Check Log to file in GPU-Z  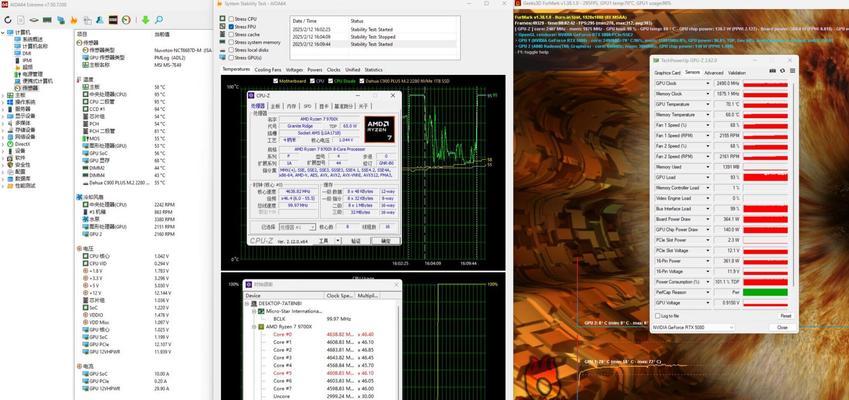coord(657,316)
